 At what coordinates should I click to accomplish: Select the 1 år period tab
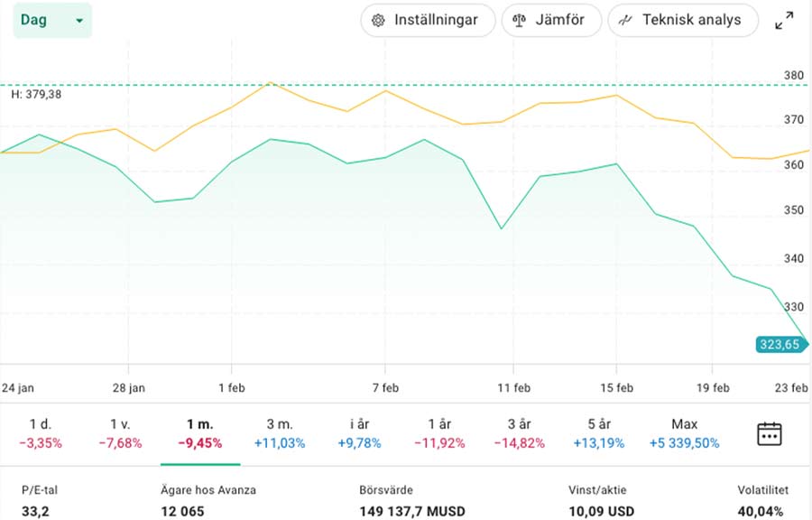(x=439, y=433)
